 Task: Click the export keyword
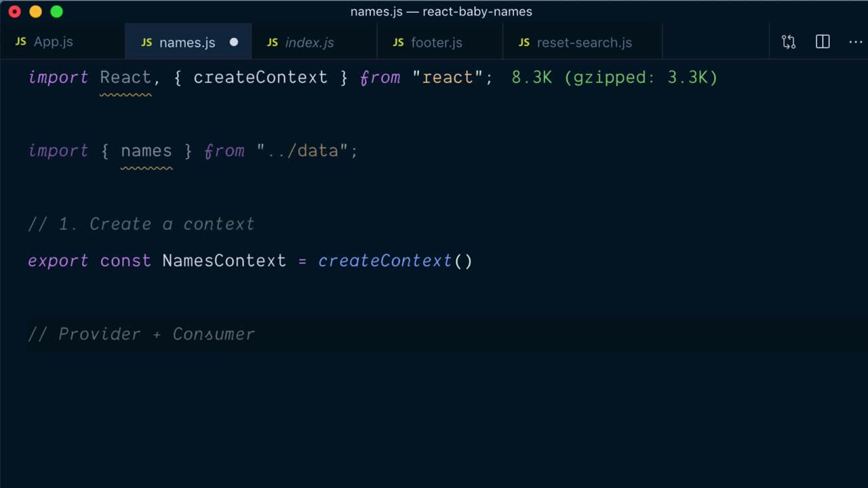[x=58, y=261]
